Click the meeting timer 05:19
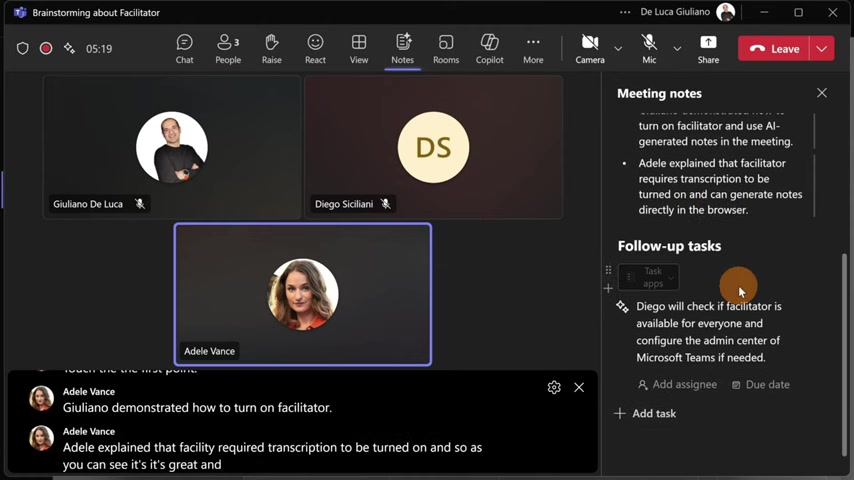 99,48
